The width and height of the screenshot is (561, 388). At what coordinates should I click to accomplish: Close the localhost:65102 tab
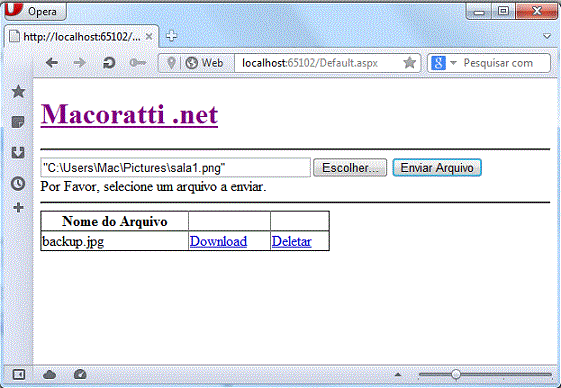click(149, 37)
